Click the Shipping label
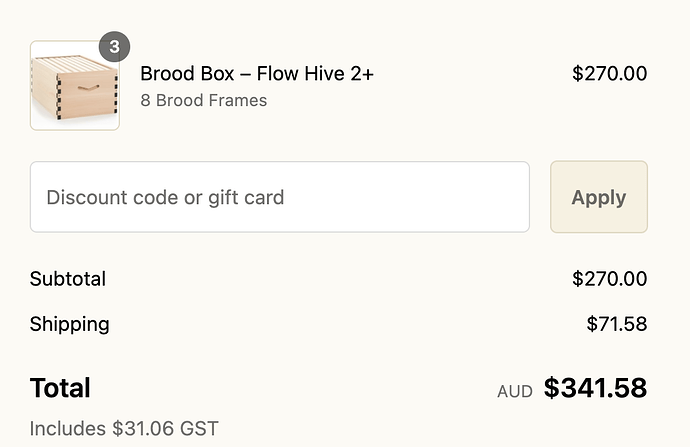Screen dimensions: 690x447 coord(70,324)
